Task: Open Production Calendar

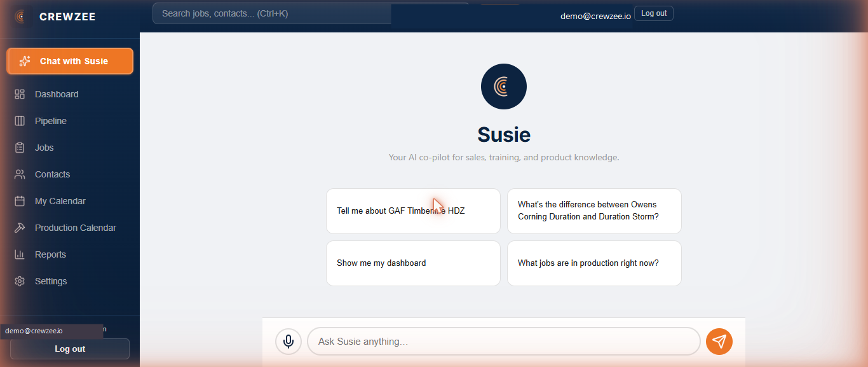Action: point(70,228)
